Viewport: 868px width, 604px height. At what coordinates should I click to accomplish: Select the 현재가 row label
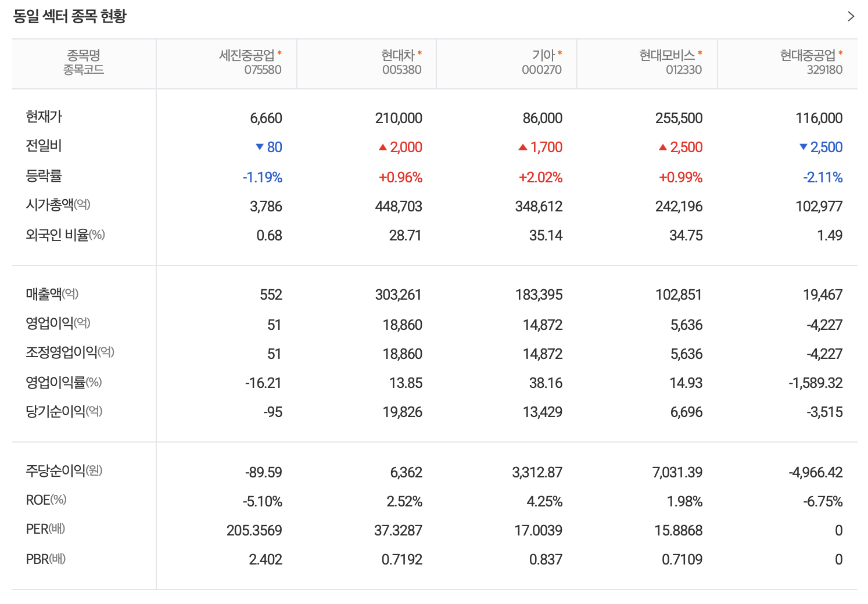[x=44, y=117]
